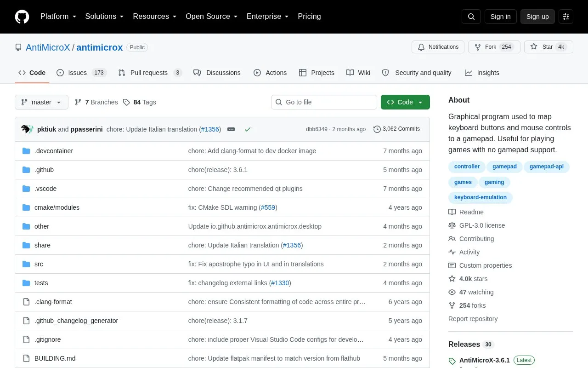Expand the Solutions dropdown menu
The width and height of the screenshot is (588, 368).
105,17
